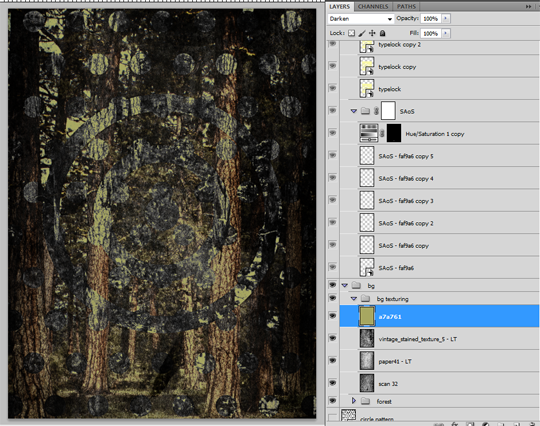
Task: Click the SAoS - faf9a6 copy 5 thumbnail
Action: [x=367, y=155]
